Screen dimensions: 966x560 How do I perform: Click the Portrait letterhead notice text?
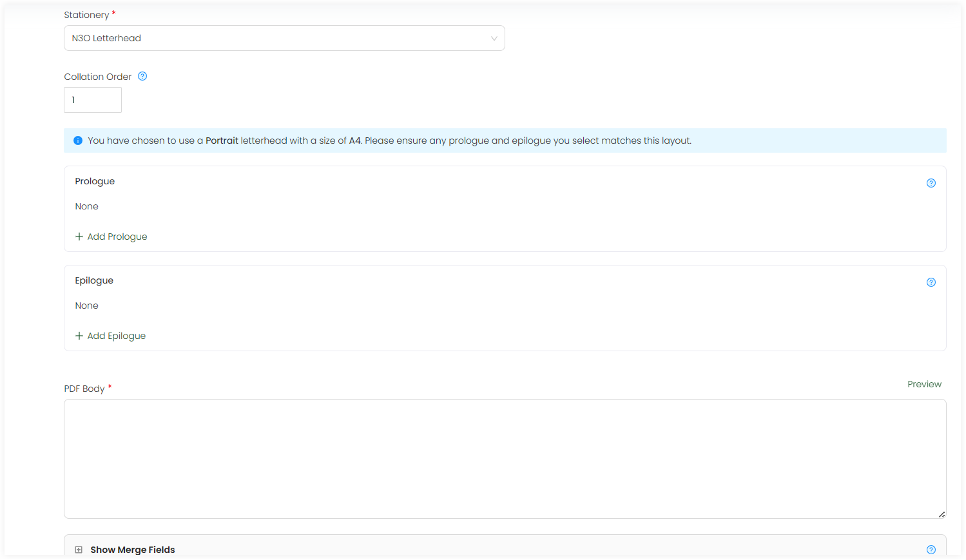coord(389,140)
